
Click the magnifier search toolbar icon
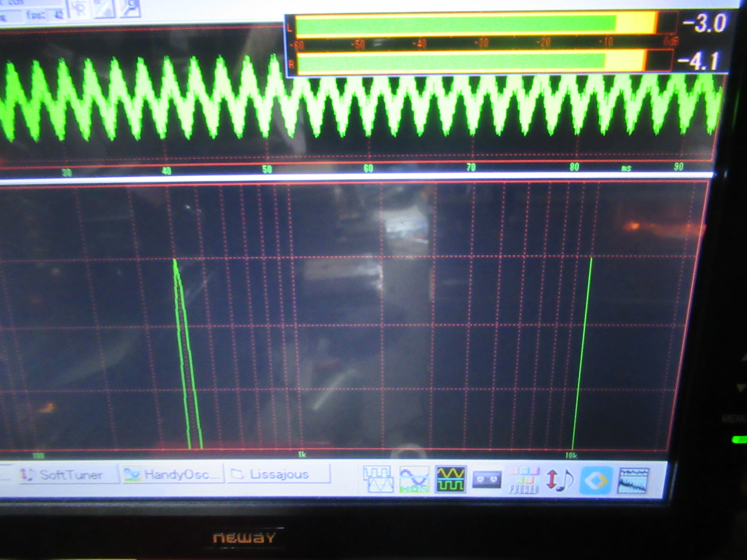(130, 7)
